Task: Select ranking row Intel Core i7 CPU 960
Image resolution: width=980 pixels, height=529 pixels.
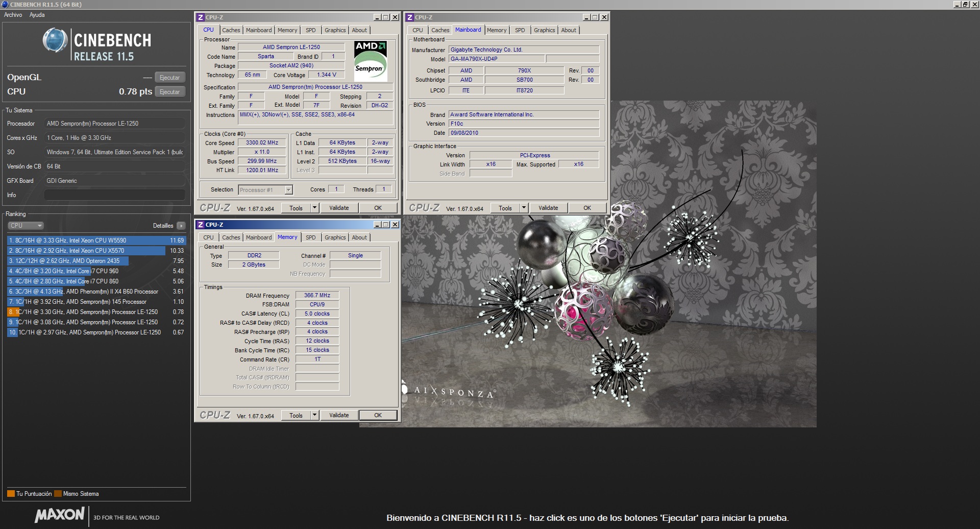Action: tap(96, 271)
